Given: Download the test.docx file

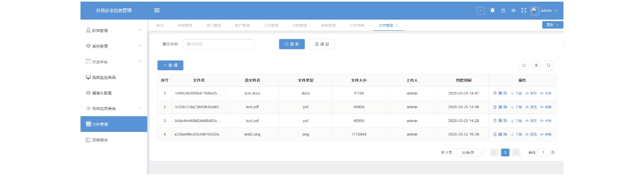Looking at the screenshot, I should 516,94.
